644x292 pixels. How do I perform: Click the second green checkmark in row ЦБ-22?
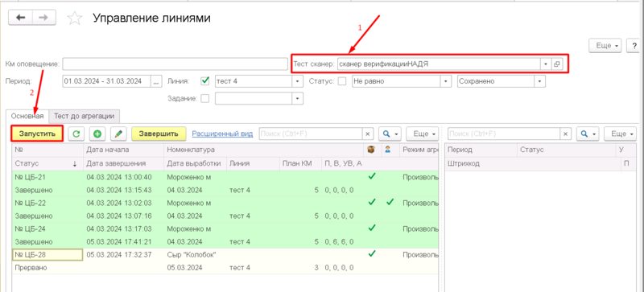coord(390,202)
